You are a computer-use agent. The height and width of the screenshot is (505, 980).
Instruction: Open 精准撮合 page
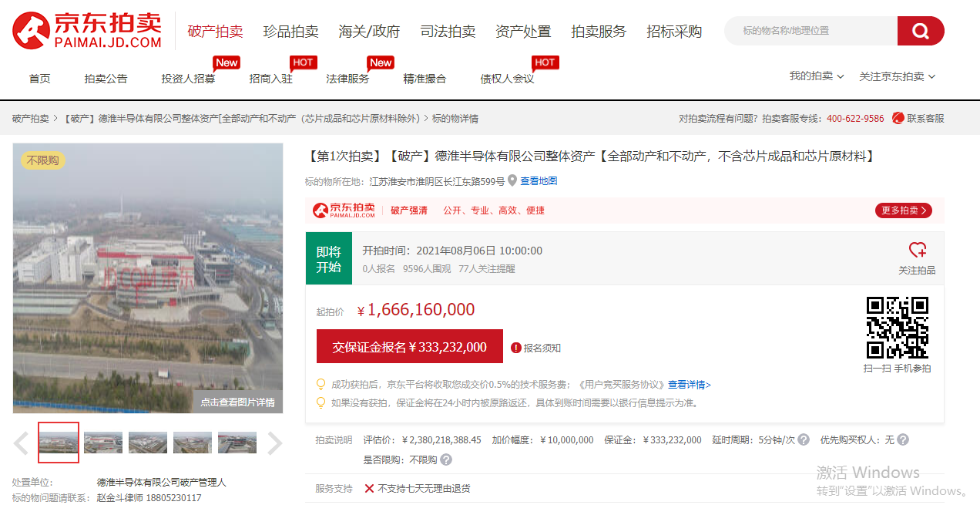(425, 79)
